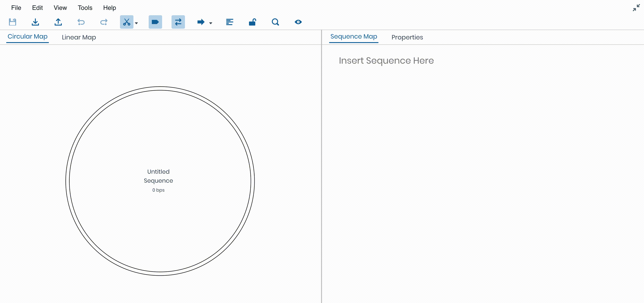Click the Insert Sequence Here placeholder
The image size is (644, 303).
pos(386,61)
